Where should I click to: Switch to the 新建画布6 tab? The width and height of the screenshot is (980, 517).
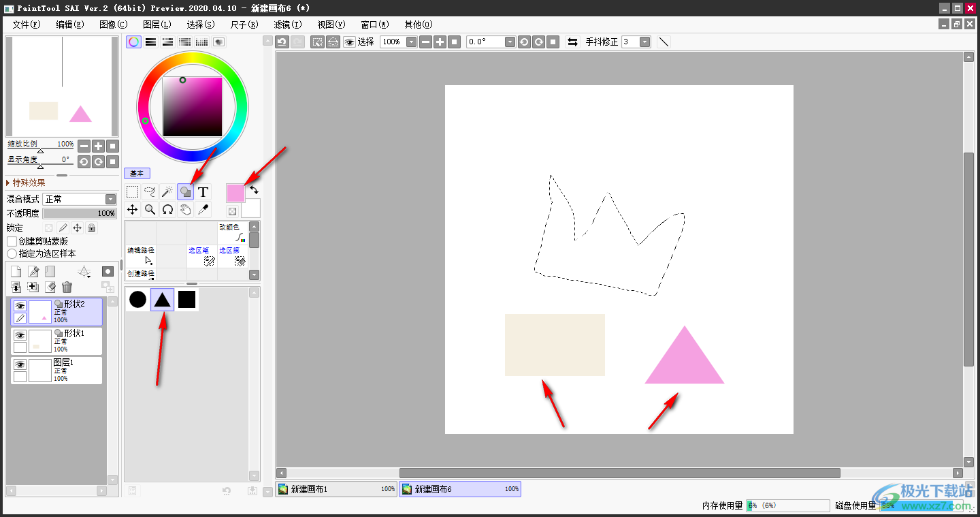[x=459, y=489]
